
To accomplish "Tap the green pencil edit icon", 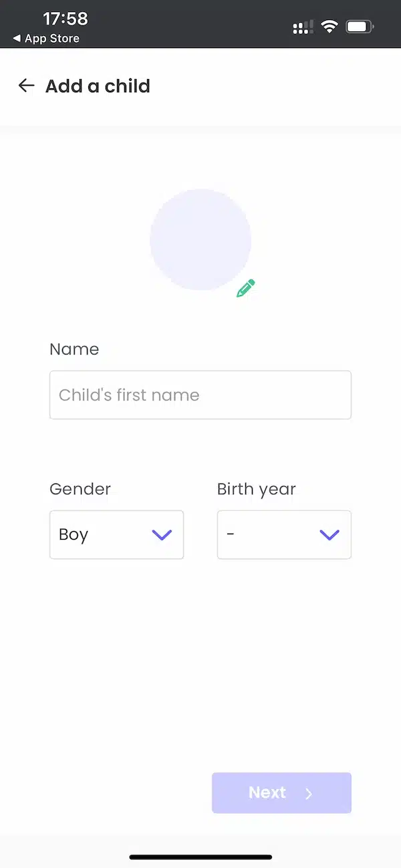I will (x=246, y=288).
